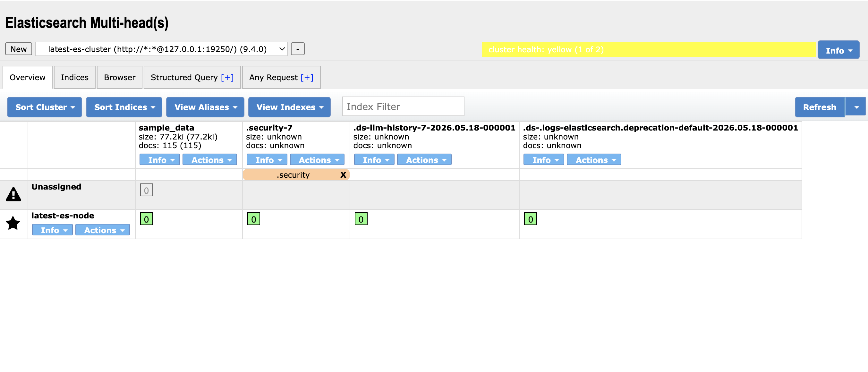The image size is (868, 372).
Task: Open the cluster selection combo box
Action: (161, 49)
